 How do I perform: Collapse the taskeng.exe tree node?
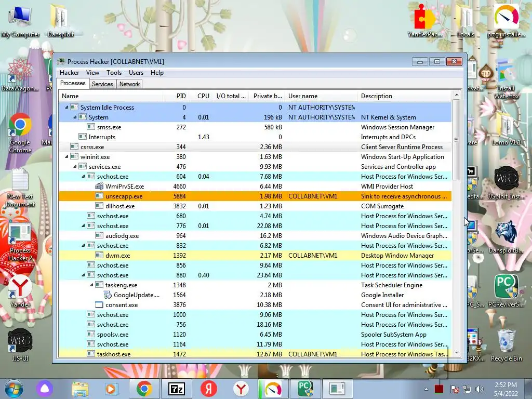click(x=91, y=285)
